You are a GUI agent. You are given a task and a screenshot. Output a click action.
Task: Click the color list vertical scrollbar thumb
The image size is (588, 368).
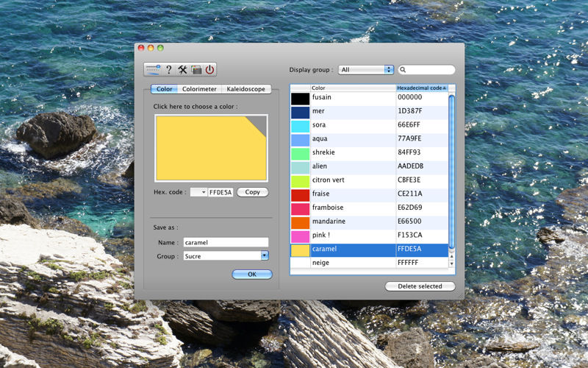click(451, 172)
